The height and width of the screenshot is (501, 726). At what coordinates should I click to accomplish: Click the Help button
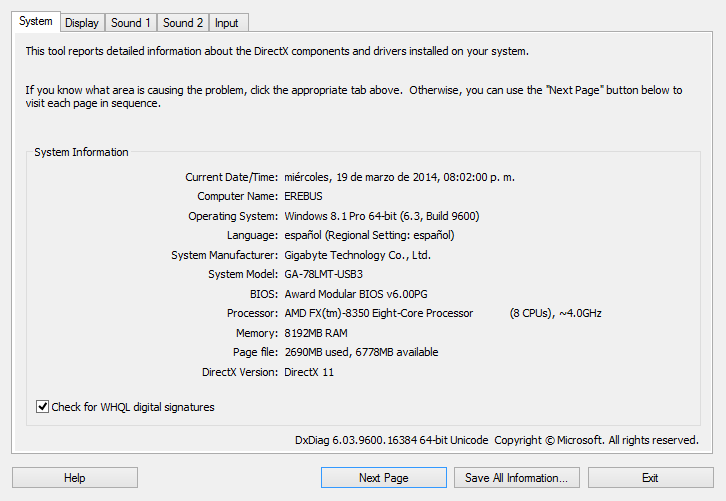[75, 477]
